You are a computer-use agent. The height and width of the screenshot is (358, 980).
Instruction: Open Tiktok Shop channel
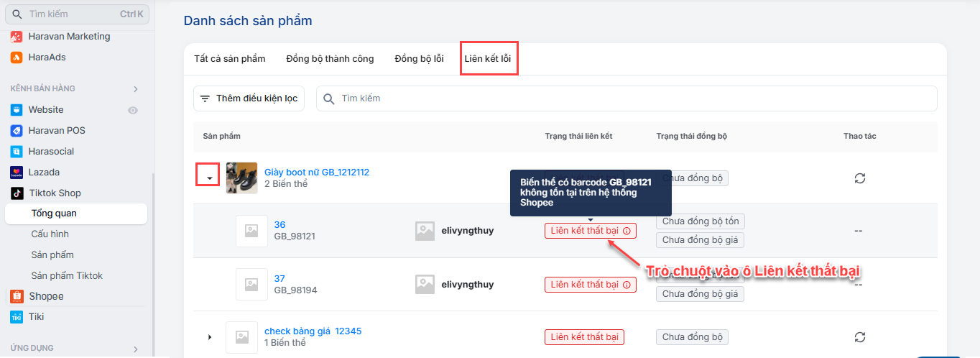55,193
